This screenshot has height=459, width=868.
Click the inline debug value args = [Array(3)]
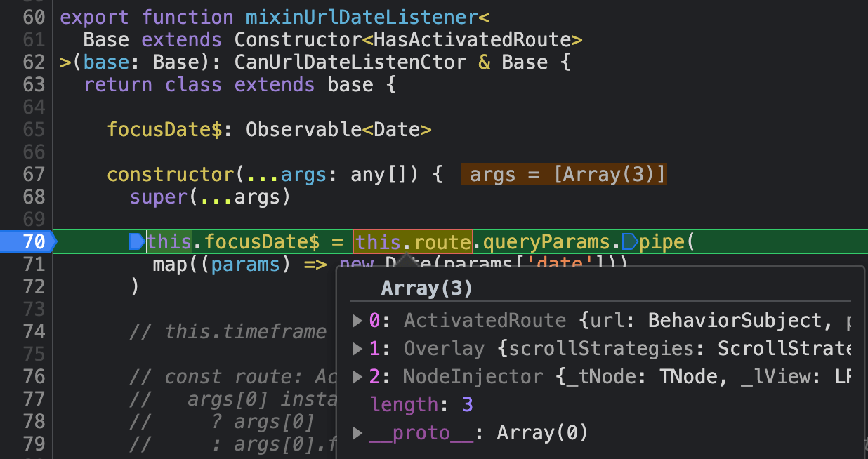563,174
